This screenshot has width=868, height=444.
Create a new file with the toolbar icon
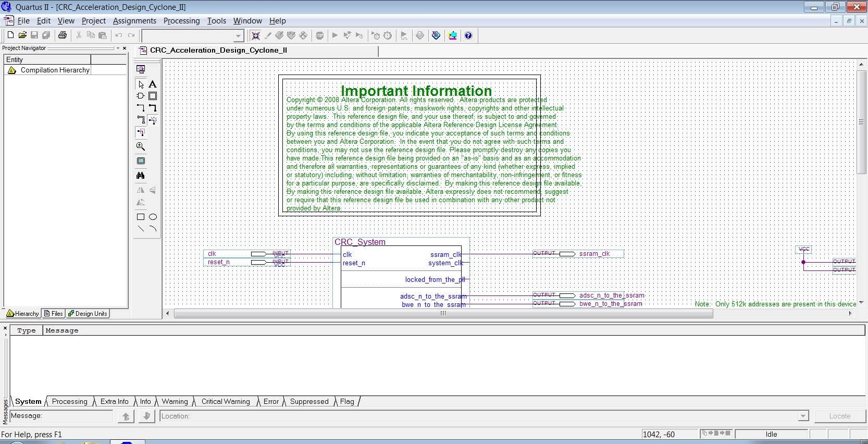(x=10, y=35)
